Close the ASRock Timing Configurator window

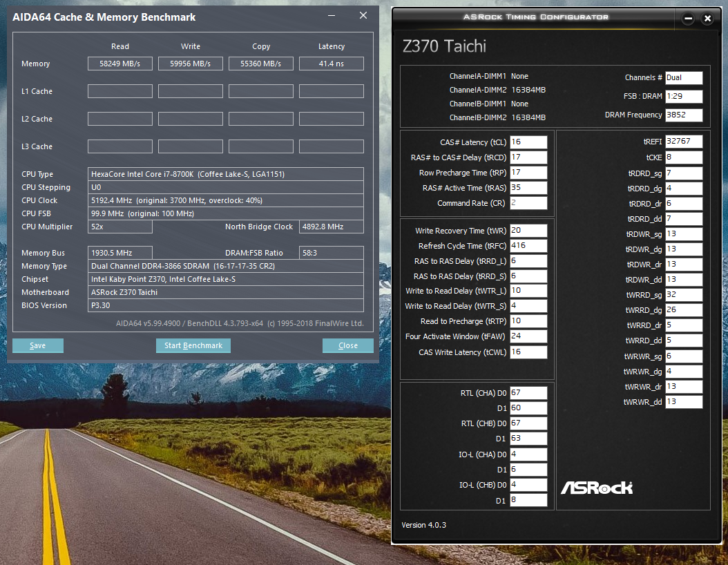[x=707, y=19]
